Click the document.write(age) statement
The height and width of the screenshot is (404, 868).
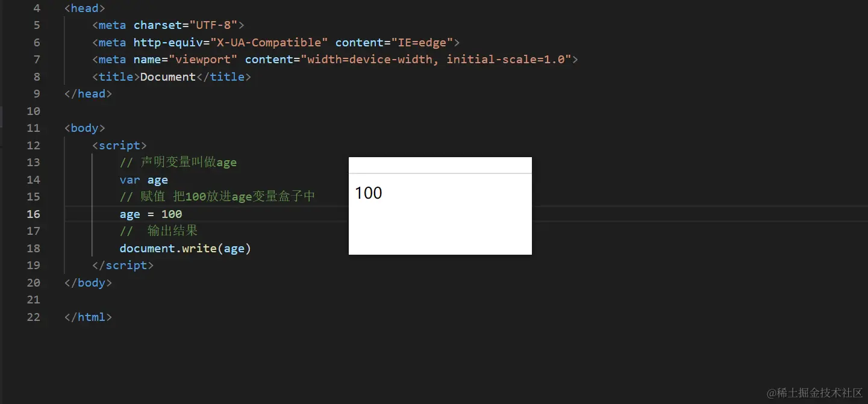tap(186, 248)
